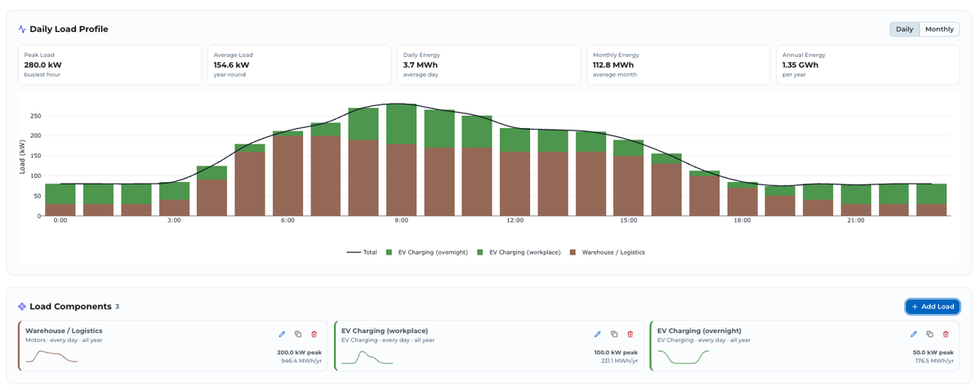The image size is (980, 390).
Task: Toggle Warehouse / Logistics legend entry
Action: pyautogui.click(x=608, y=252)
